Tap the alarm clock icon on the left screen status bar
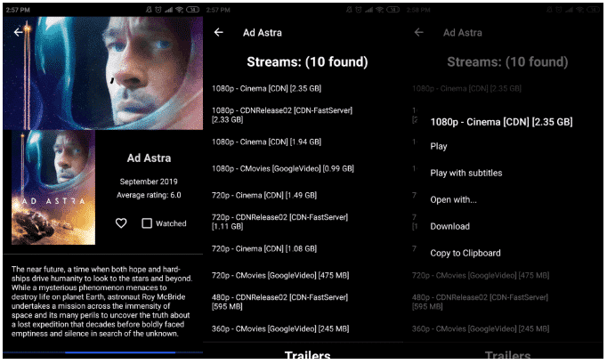The width and height of the screenshot is (607, 364). (x=158, y=10)
